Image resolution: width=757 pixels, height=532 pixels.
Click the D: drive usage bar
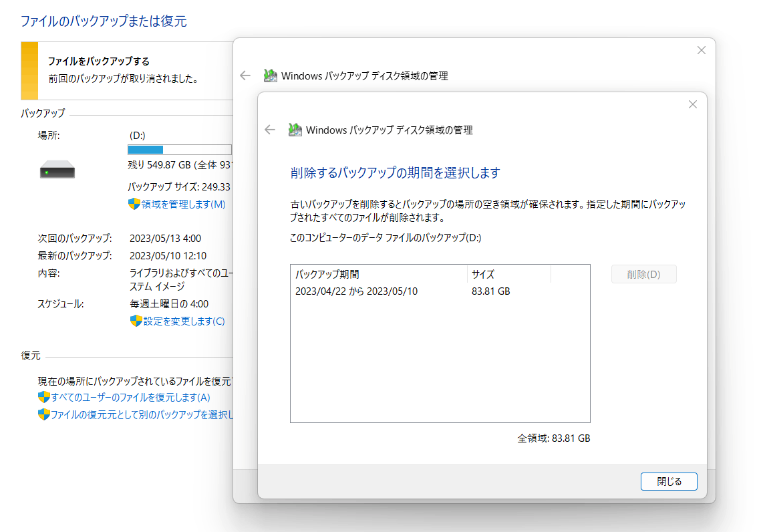(180, 150)
